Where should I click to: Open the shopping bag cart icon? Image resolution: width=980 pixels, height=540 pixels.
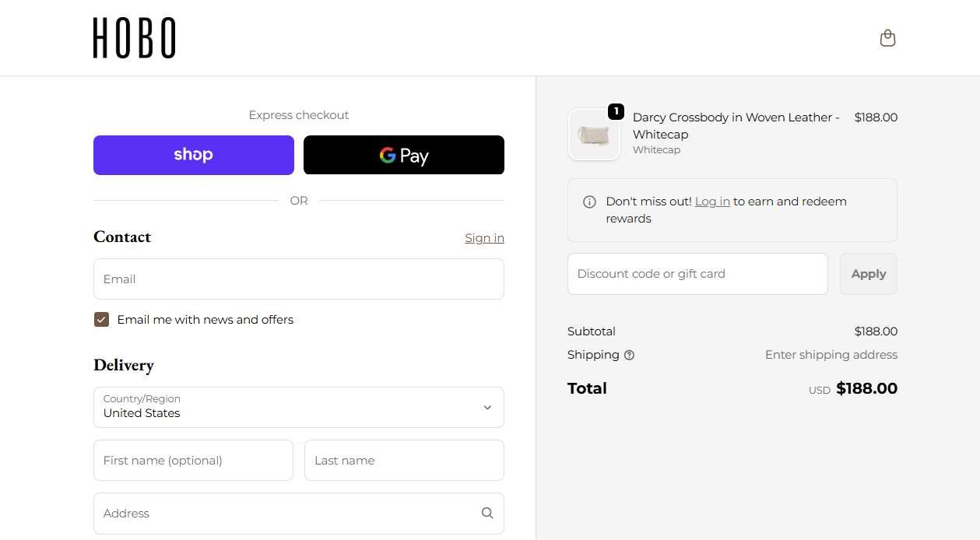(887, 38)
